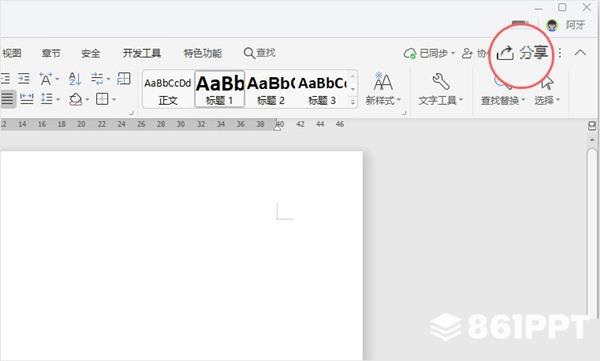This screenshot has height=361, width=600.
Task: Toggle distributed alignment button
Action: click(x=26, y=99)
